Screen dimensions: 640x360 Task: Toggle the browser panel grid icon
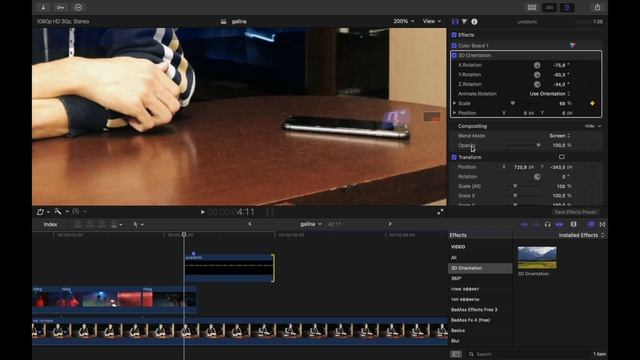532,7
